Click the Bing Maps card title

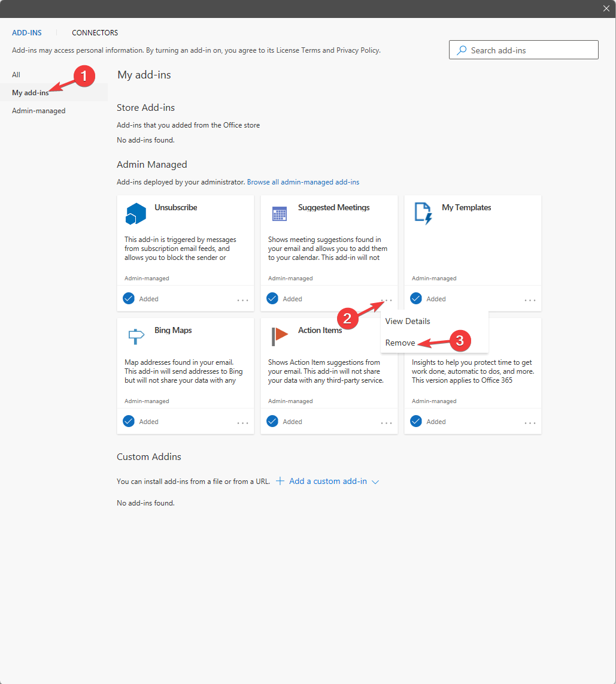coord(173,330)
